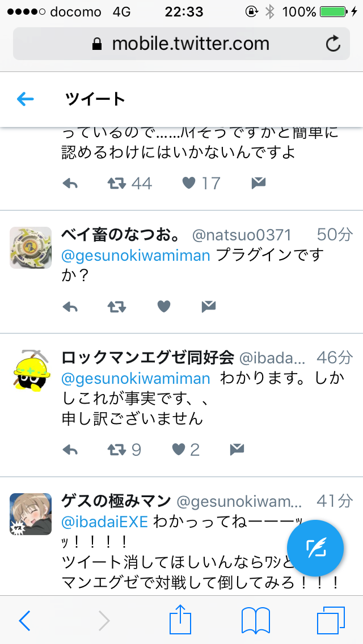This screenshot has width=363, height=644.
Task: Go back with Safari's bottom back chevron
Action: [x=25, y=620]
